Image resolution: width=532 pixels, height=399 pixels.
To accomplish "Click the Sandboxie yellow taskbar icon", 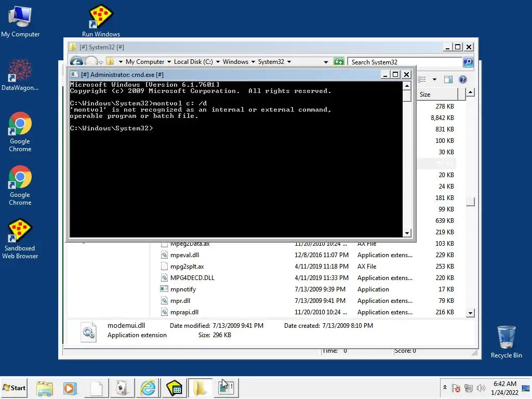I will [x=174, y=388].
